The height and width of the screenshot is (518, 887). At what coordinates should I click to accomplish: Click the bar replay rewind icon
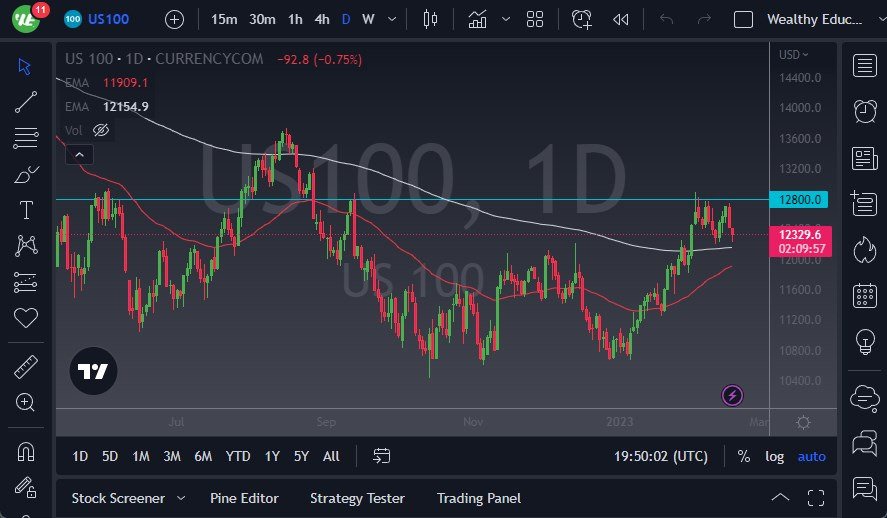pyautogui.click(x=621, y=19)
